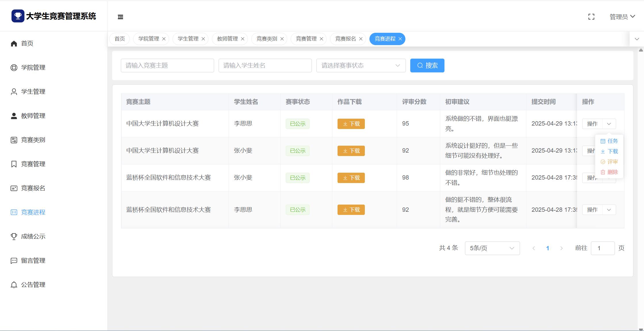The height and width of the screenshot is (331, 644).
Task: Open the tab list chevron at right
Action: point(637,39)
